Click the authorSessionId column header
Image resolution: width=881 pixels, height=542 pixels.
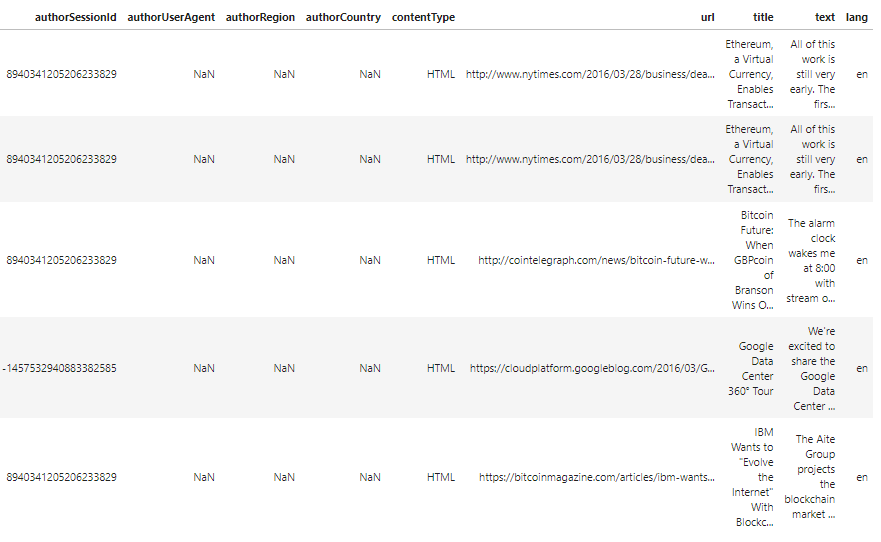75,17
